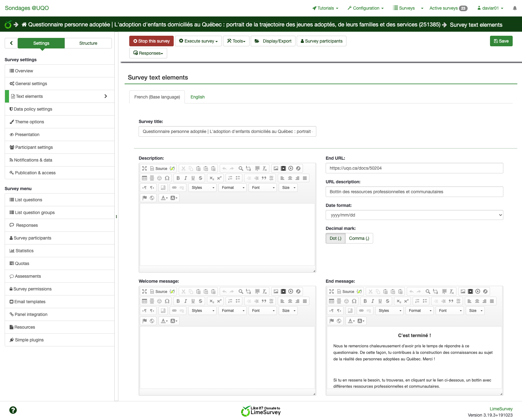The height and width of the screenshot is (420, 522).
Task: Switch to the Structure tab
Action: pyautogui.click(x=88, y=43)
